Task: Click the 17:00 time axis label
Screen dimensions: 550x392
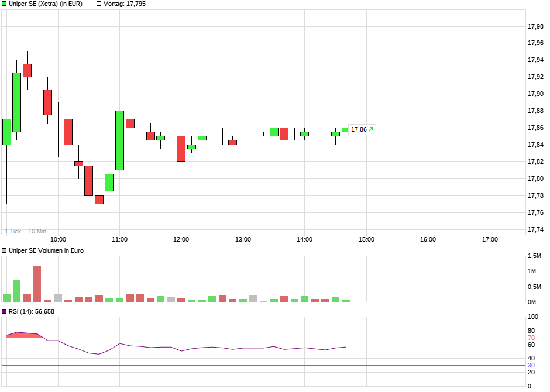Action: point(490,239)
